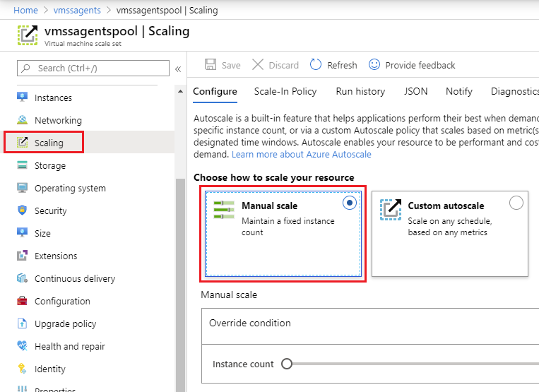Click the Save floppy disk icon
The height and width of the screenshot is (392, 539).
point(211,64)
